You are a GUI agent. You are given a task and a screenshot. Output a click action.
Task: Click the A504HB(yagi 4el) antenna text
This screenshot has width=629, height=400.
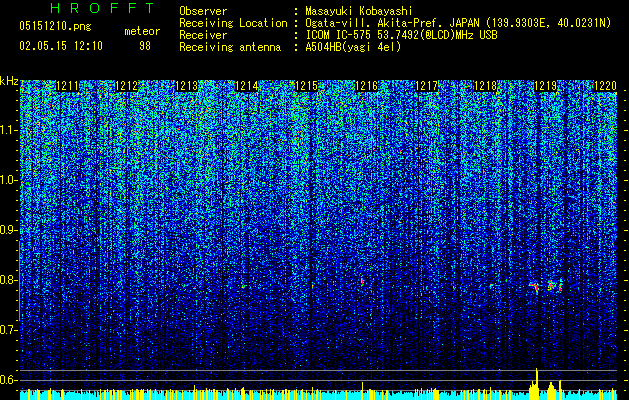pos(353,47)
